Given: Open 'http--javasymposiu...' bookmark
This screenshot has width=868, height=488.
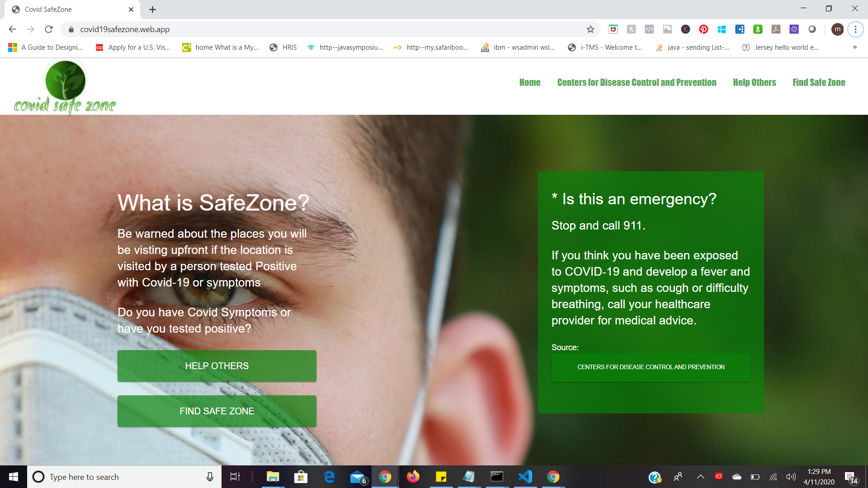Looking at the screenshot, I should pos(345,47).
